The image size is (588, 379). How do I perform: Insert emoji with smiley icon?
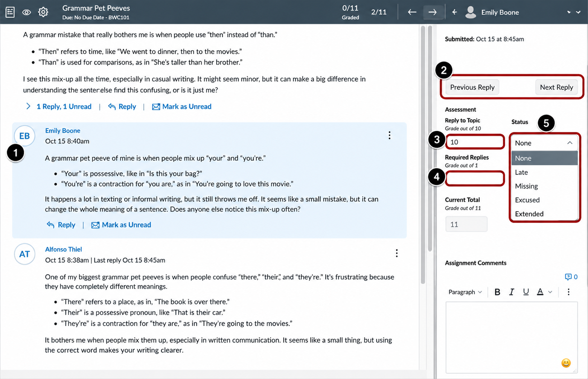[x=566, y=363]
